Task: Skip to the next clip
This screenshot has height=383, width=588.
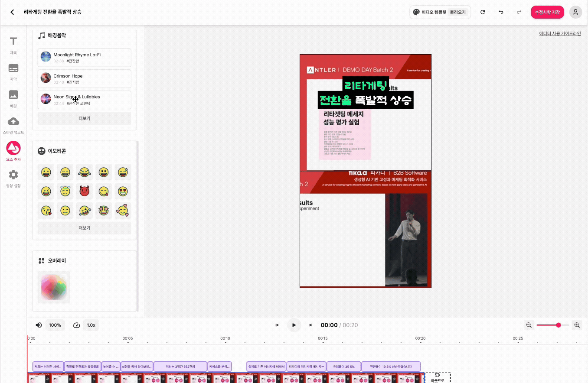Action: point(311,325)
